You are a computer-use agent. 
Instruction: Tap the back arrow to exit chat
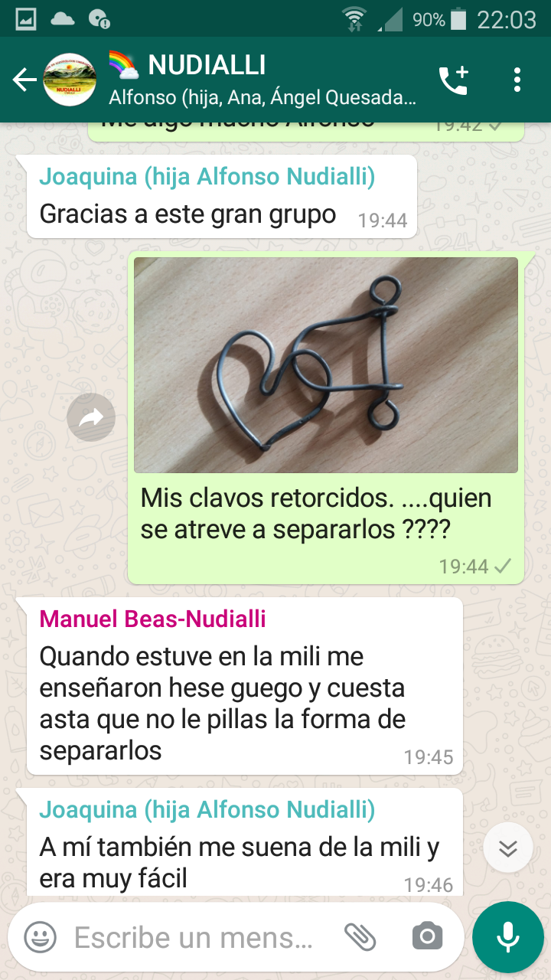click(x=24, y=80)
